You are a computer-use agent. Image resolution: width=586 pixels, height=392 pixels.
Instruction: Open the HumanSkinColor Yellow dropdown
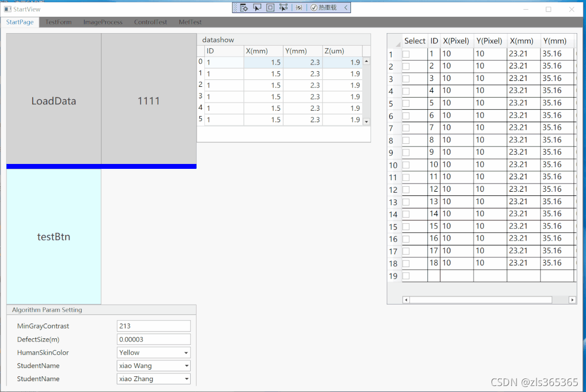154,352
